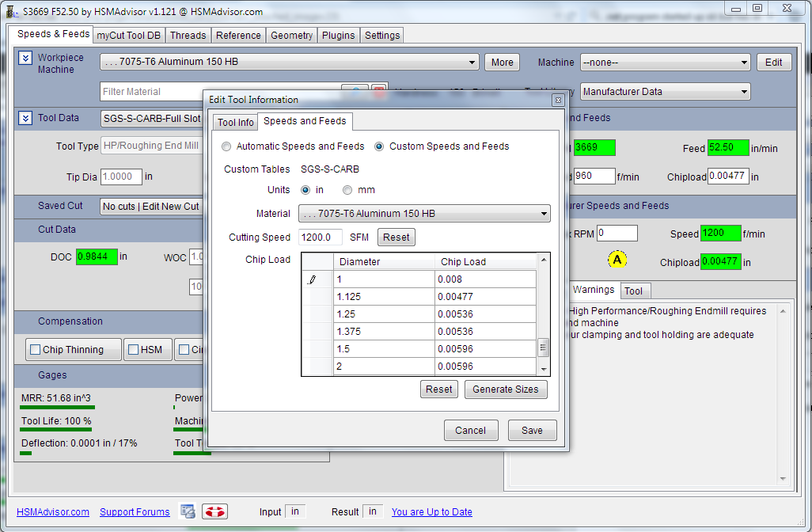Collapse the Workpiece Machine section chevron

(x=25, y=59)
